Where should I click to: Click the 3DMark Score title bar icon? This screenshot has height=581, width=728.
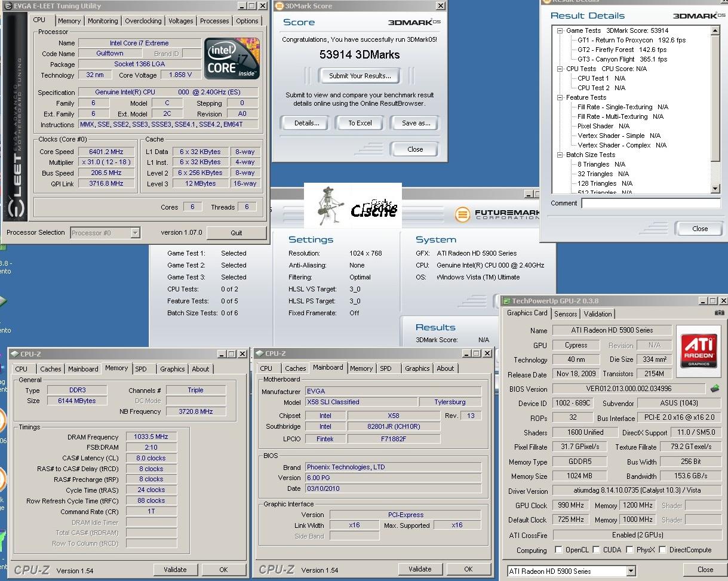(278, 6)
